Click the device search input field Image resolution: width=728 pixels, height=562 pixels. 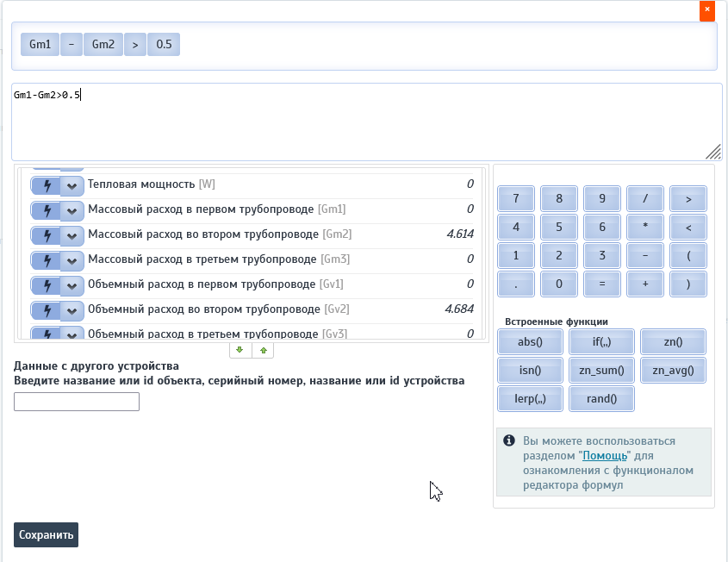(x=77, y=402)
